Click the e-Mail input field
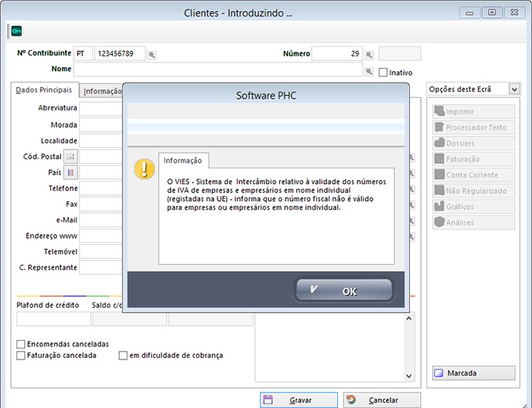The image size is (532, 408). coord(101,220)
